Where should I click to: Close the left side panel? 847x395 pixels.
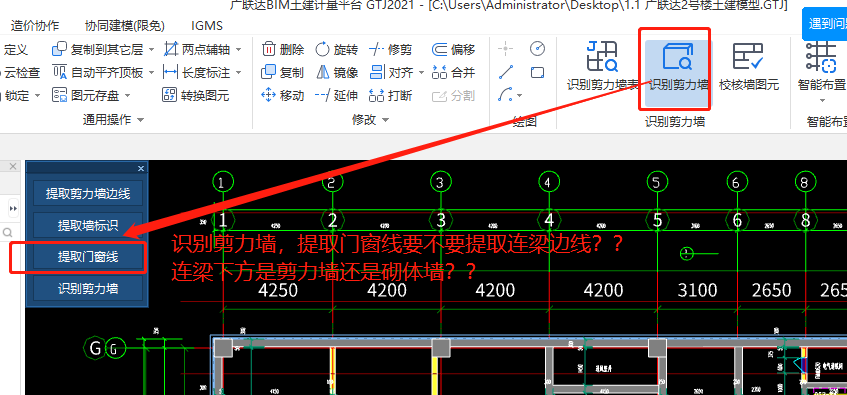click(14, 166)
